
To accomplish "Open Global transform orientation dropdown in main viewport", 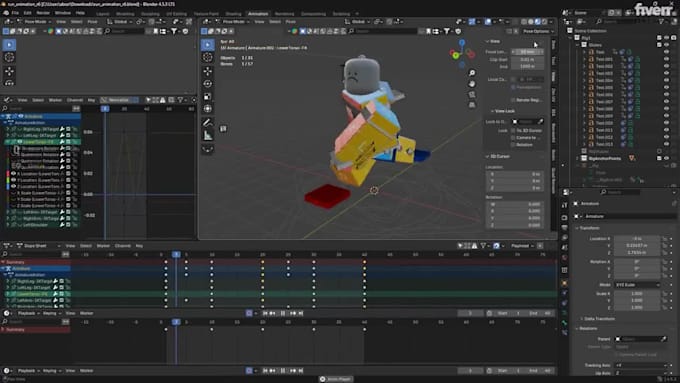I will tap(358, 22).
